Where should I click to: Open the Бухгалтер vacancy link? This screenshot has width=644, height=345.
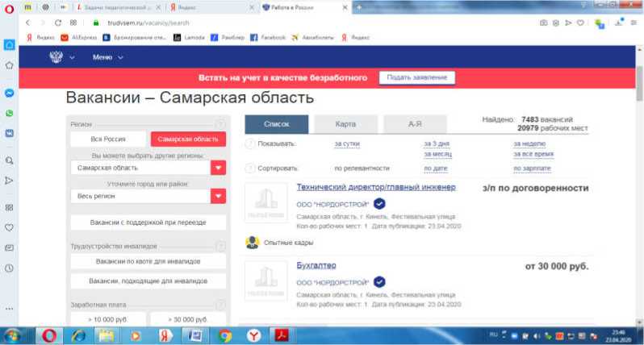[x=316, y=265]
